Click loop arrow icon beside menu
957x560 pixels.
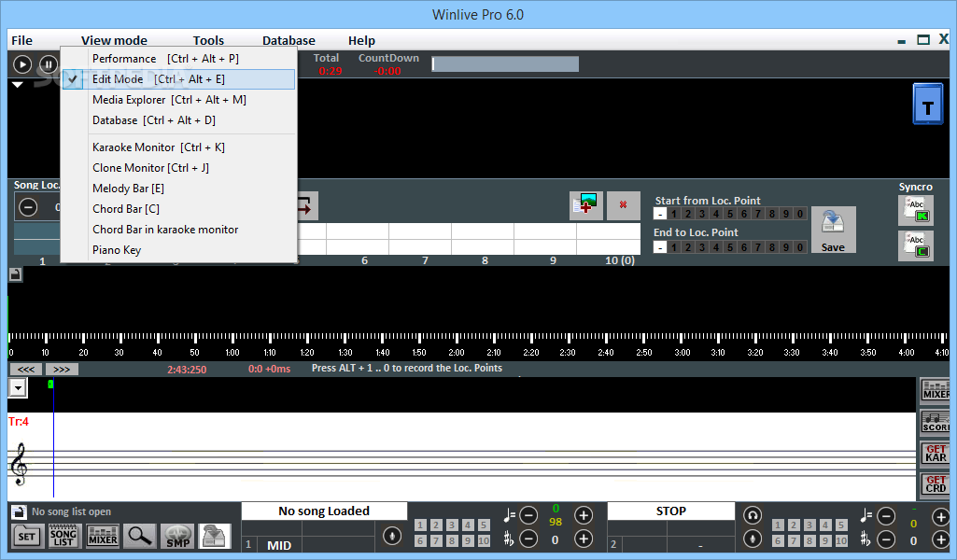(x=305, y=205)
